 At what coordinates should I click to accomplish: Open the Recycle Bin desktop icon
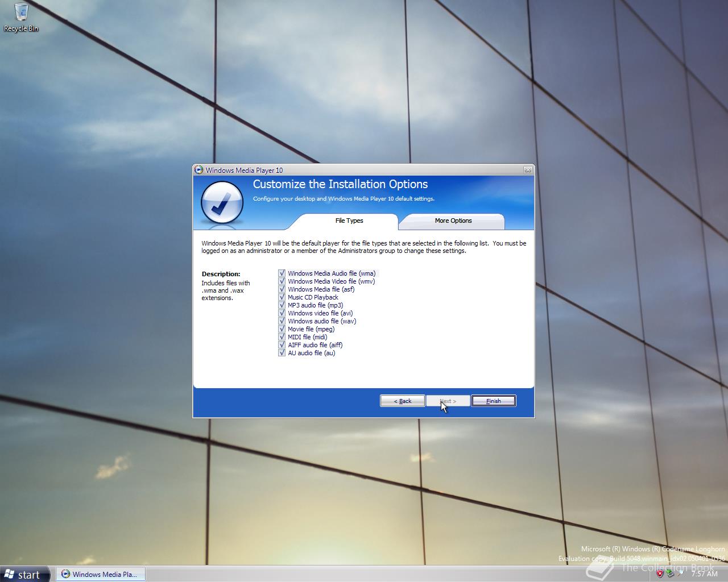[21, 17]
